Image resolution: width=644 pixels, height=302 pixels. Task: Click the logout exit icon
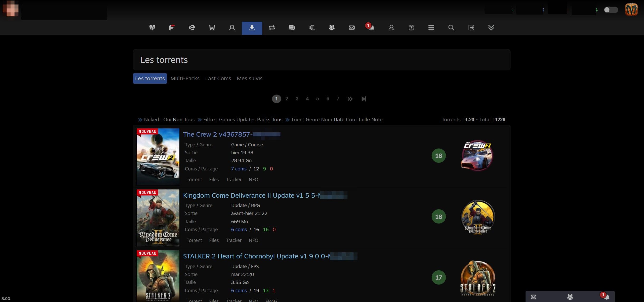coord(471,28)
